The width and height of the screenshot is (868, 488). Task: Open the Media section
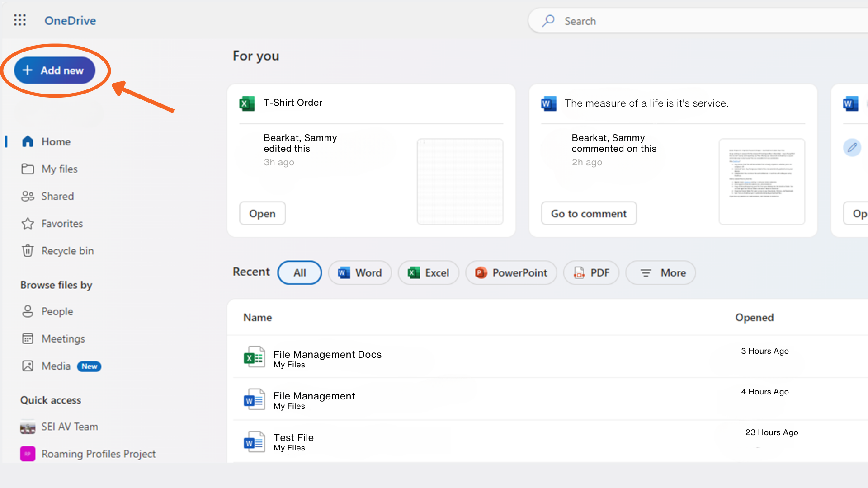[x=56, y=366]
